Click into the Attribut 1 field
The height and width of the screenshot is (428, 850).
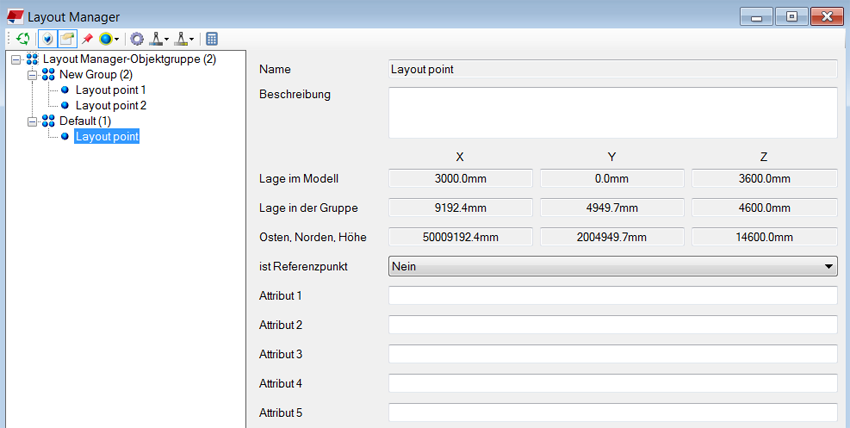point(612,295)
